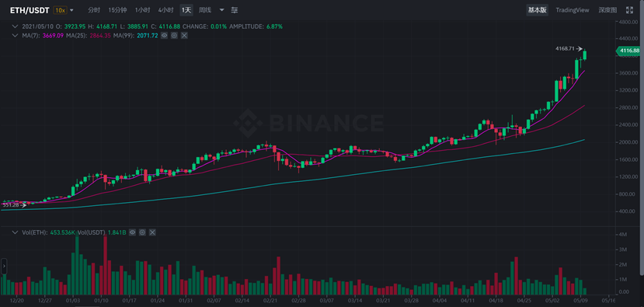Select the 4小时 interval

pyautogui.click(x=166, y=10)
